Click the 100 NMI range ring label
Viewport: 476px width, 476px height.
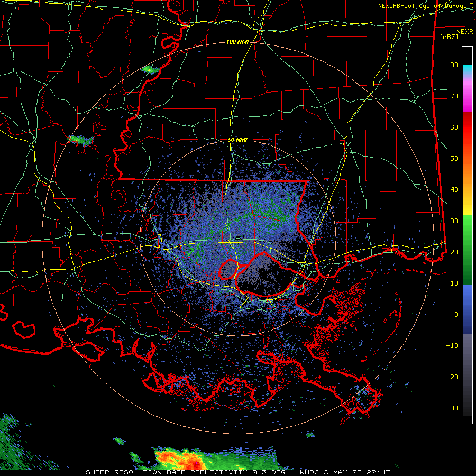coord(237,42)
